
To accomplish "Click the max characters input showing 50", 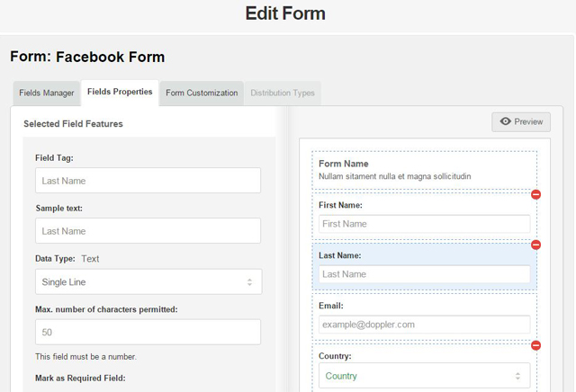I will tap(148, 332).
